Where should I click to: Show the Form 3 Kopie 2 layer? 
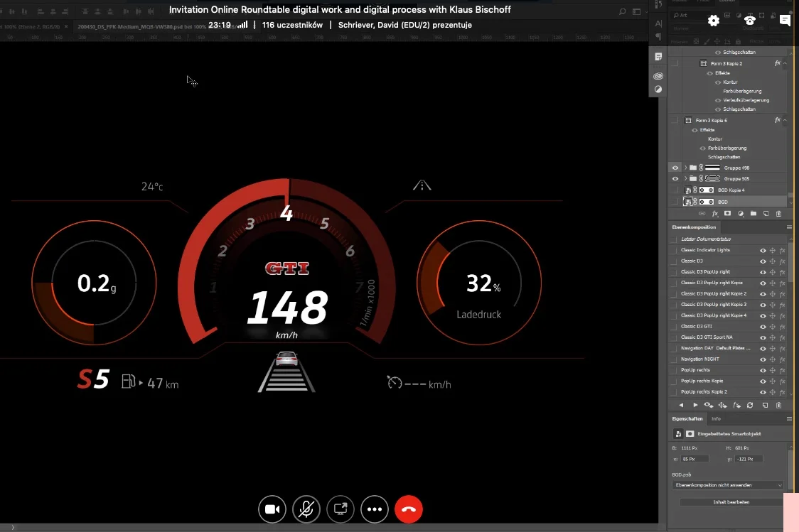pyautogui.click(x=675, y=63)
